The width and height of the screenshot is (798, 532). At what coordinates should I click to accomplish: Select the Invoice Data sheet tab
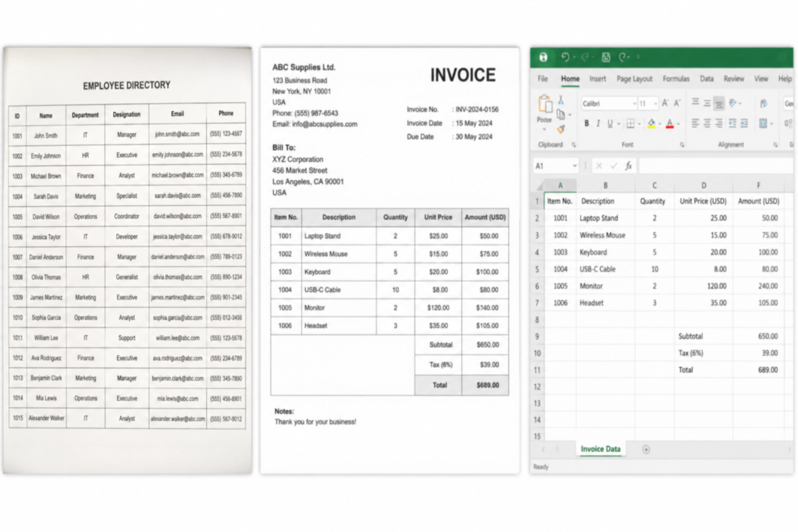pos(601,449)
